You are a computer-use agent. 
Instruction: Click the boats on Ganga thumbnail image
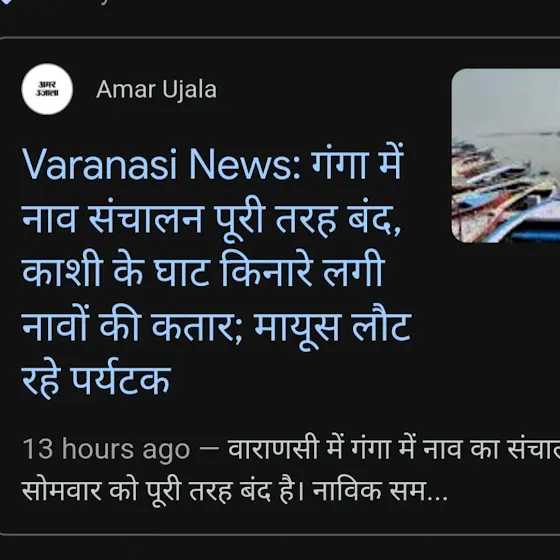(x=506, y=156)
